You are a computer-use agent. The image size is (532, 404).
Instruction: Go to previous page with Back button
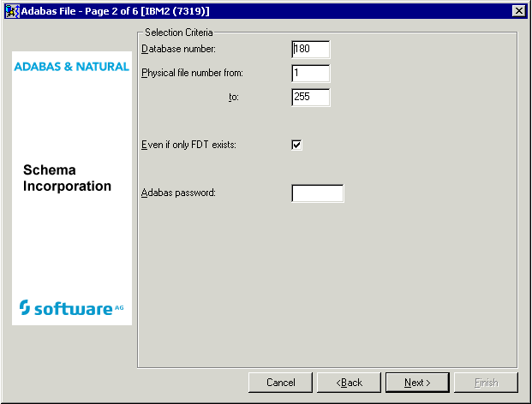tap(349, 383)
